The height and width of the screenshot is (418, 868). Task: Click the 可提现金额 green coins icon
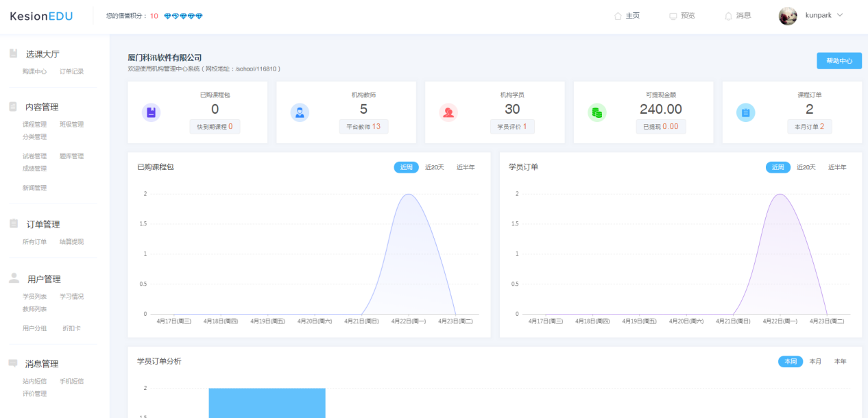597,112
